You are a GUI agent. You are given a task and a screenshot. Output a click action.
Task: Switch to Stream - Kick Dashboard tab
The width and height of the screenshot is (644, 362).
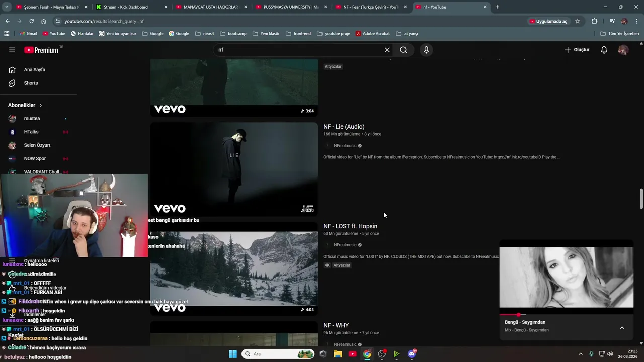pyautogui.click(x=132, y=7)
